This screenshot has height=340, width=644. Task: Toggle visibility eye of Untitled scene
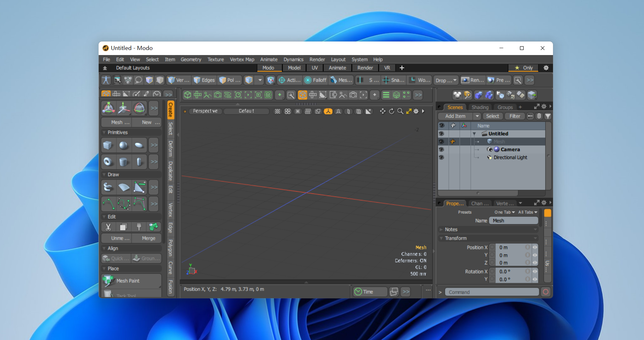(x=441, y=134)
